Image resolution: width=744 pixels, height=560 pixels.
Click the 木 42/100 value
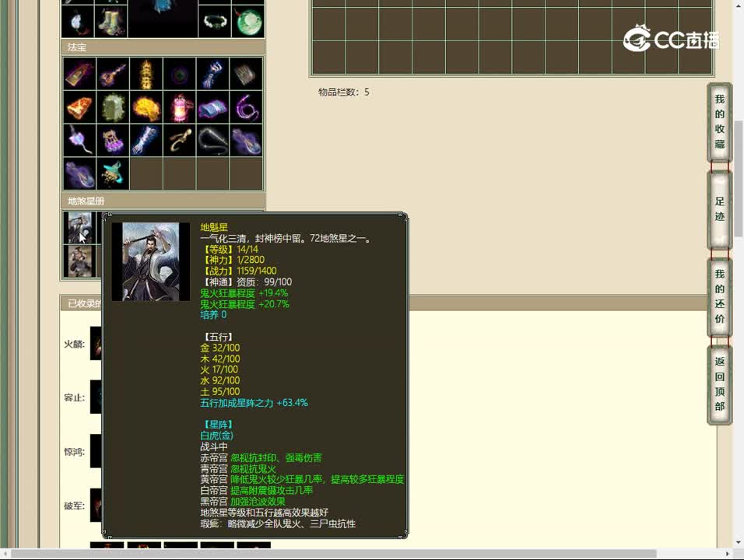[x=220, y=359]
